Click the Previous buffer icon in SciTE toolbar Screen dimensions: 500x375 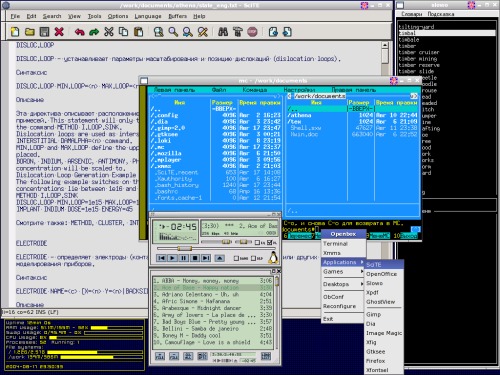(x=273, y=32)
